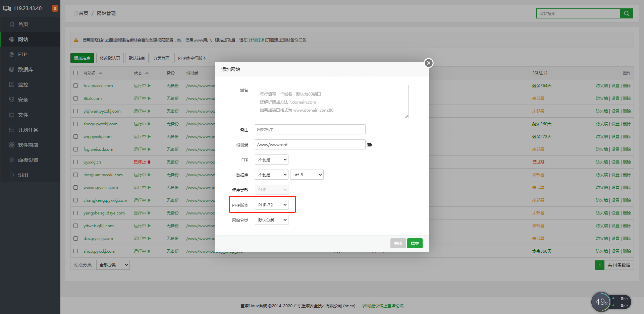Toggle the select-all sites checkbox

coord(76,73)
